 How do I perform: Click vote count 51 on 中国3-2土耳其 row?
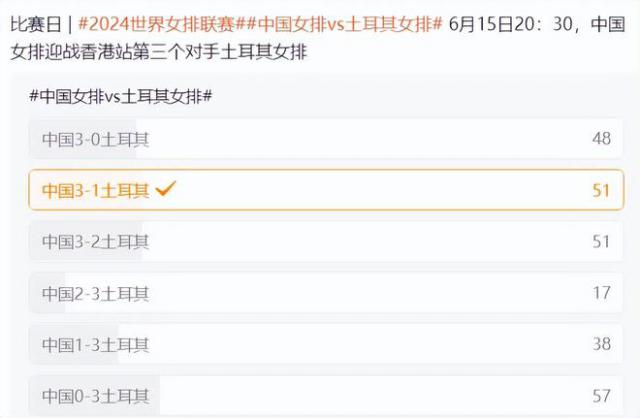tap(600, 241)
